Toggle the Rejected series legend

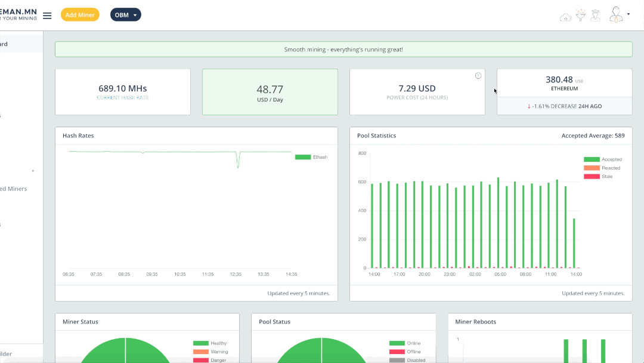(x=602, y=168)
